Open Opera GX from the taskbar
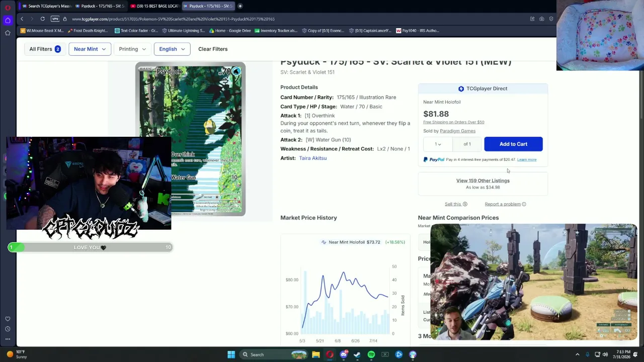 coord(330,355)
